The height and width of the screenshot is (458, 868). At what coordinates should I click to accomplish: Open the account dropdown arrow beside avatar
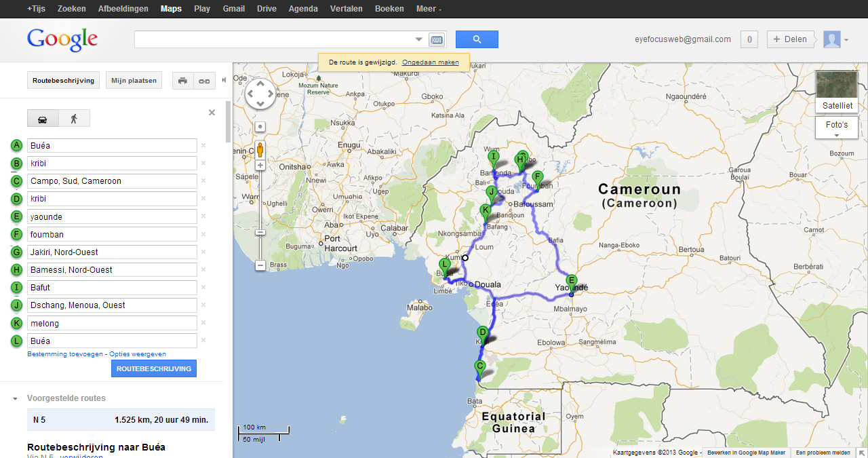click(846, 40)
